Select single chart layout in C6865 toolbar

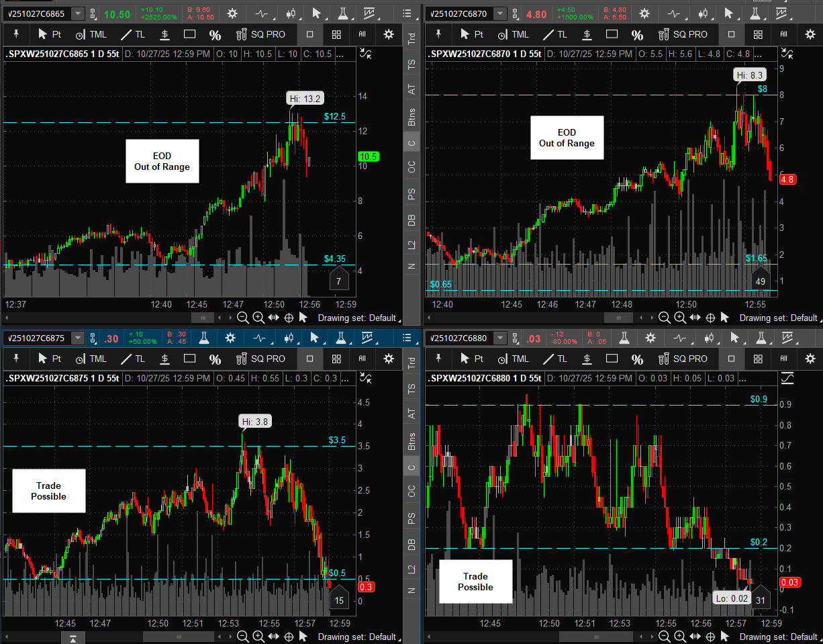click(x=309, y=34)
